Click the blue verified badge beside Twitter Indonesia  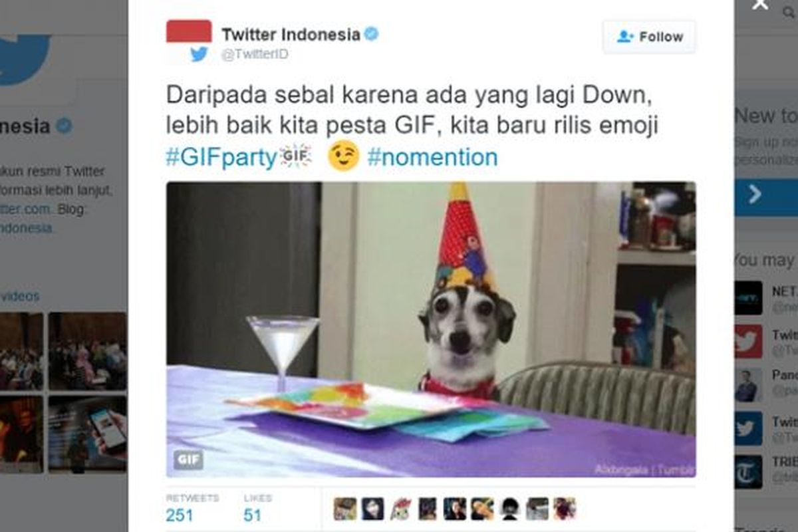[371, 34]
